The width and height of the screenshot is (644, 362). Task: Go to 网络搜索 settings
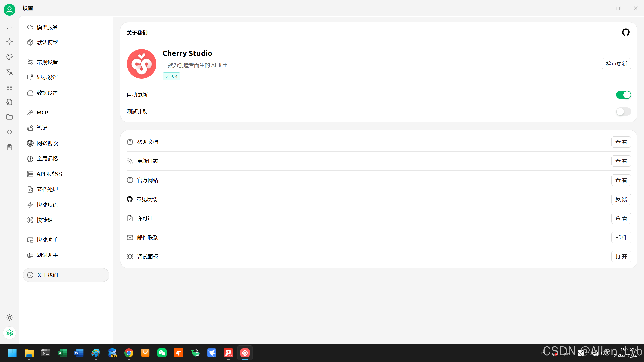[47, 143]
